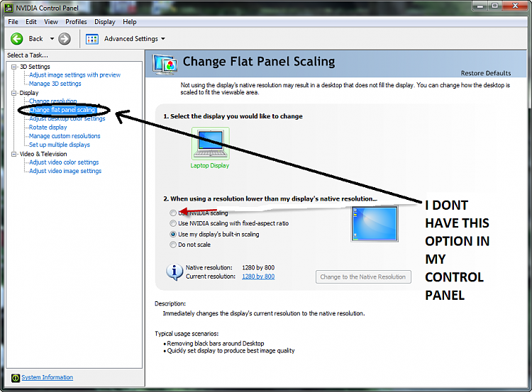Click the Back button label
The image size is (532, 392).
(36, 39)
